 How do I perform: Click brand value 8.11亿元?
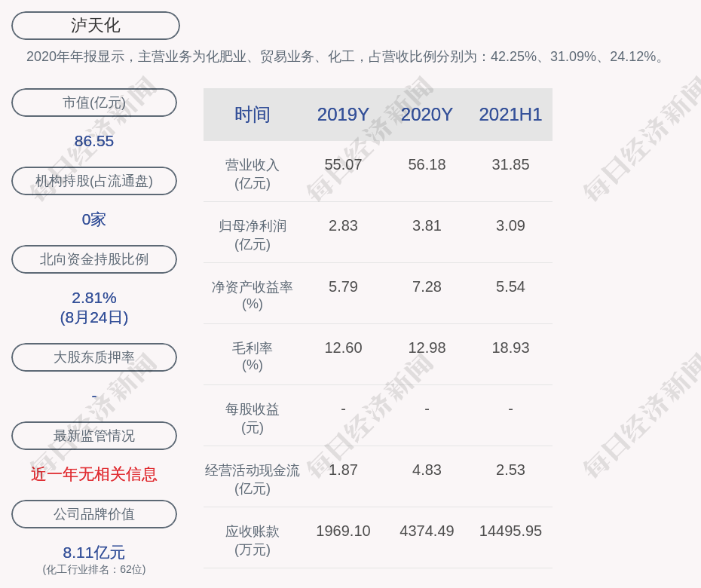[94, 553]
